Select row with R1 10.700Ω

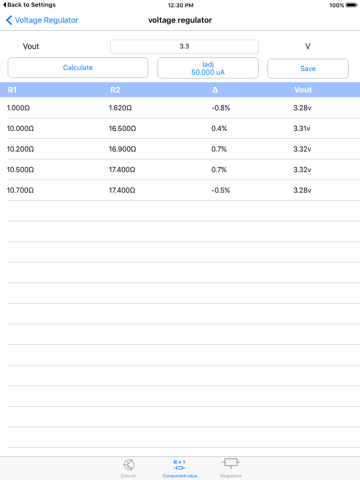(x=180, y=190)
